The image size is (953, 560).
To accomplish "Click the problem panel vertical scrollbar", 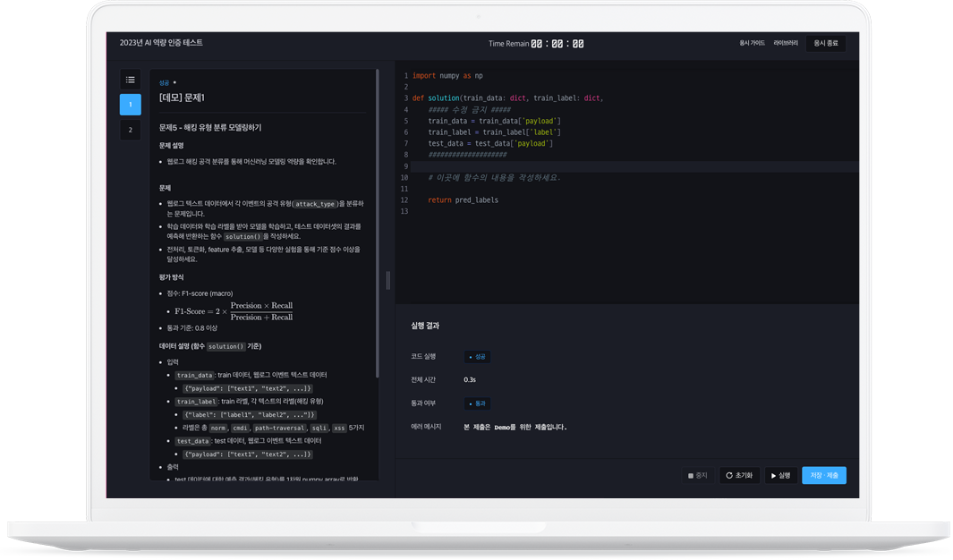I will [x=378, y=222].
